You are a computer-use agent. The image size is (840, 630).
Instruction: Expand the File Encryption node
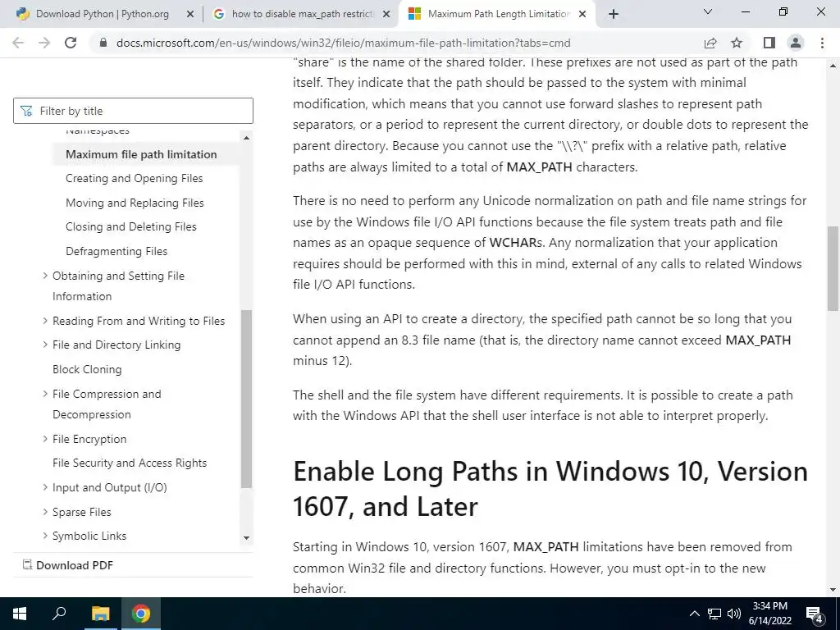(45, 439)
